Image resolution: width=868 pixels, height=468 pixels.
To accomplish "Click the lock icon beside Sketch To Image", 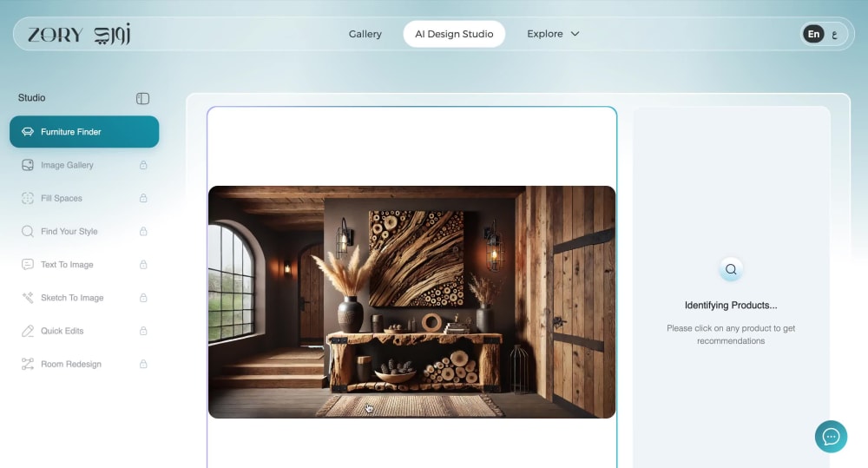I will pos(143,298).
